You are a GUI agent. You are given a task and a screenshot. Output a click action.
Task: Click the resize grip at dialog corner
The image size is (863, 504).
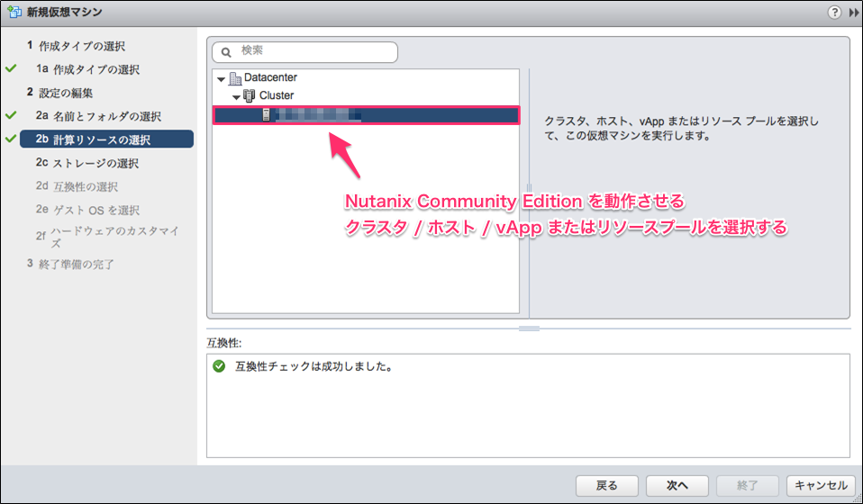pyautogui.click(x=858, y=499)
